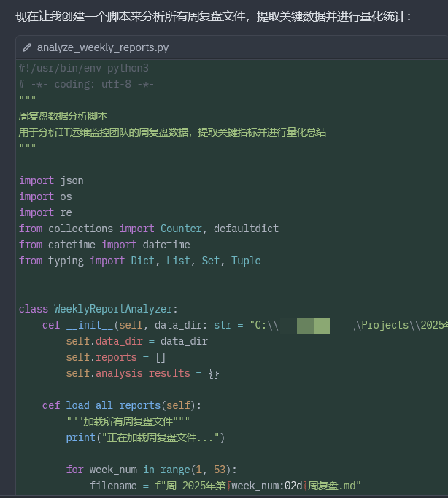The width and height of the screenshot is (448, 498).
Task: Click the '# -*- coding: utf-8 -*-' comment
Action: coord(86,84)
